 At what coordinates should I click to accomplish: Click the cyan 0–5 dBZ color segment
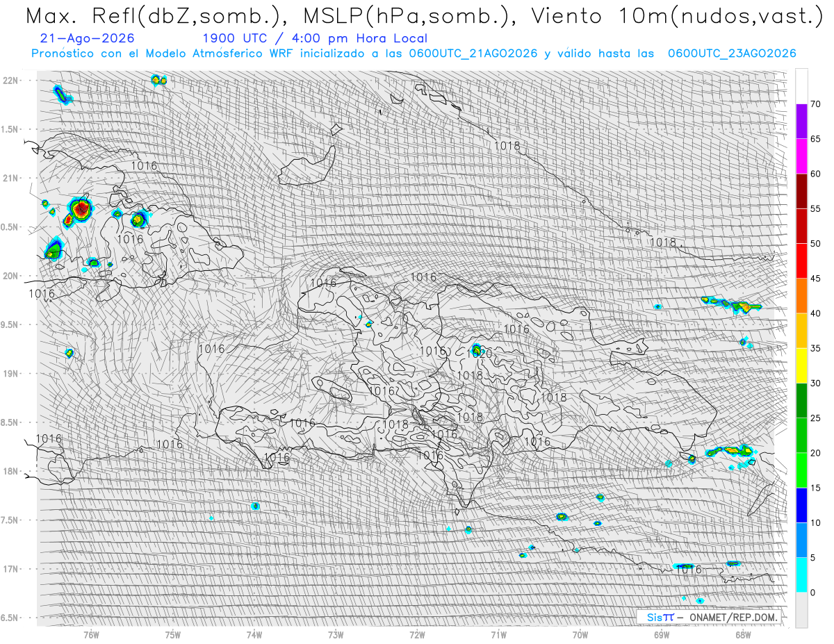click(802, 575)
